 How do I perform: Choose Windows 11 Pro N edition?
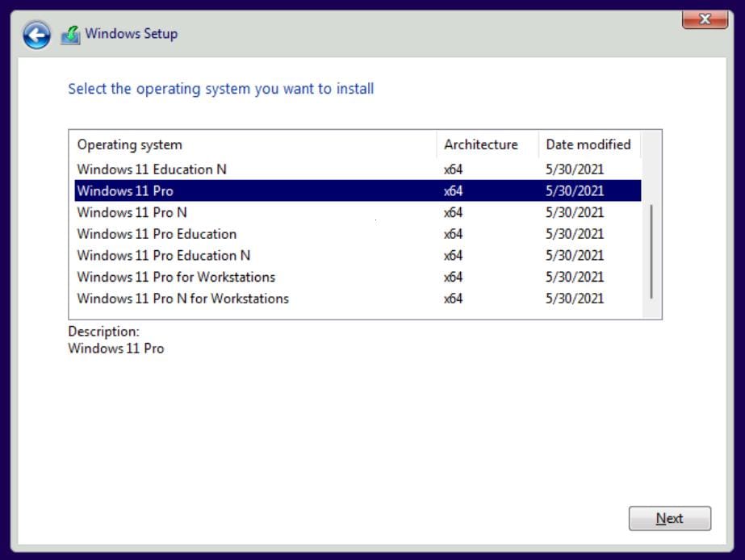[358, 212]
